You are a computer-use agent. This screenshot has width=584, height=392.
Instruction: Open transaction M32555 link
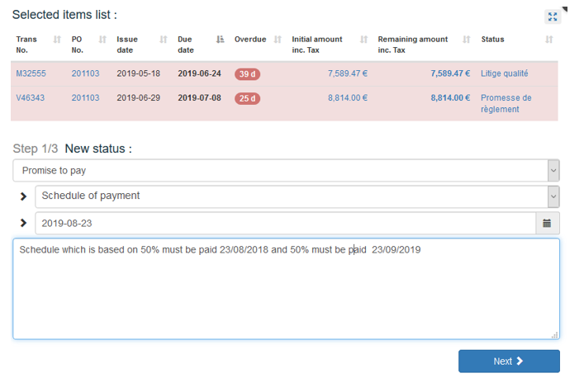[x=31, y=73]
